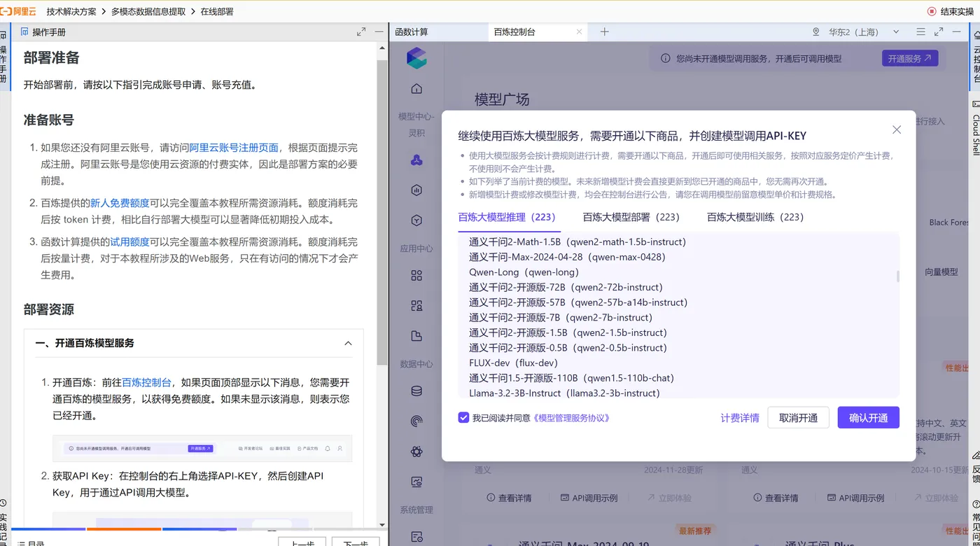Open the 试用额度 link

click(129, 242)
